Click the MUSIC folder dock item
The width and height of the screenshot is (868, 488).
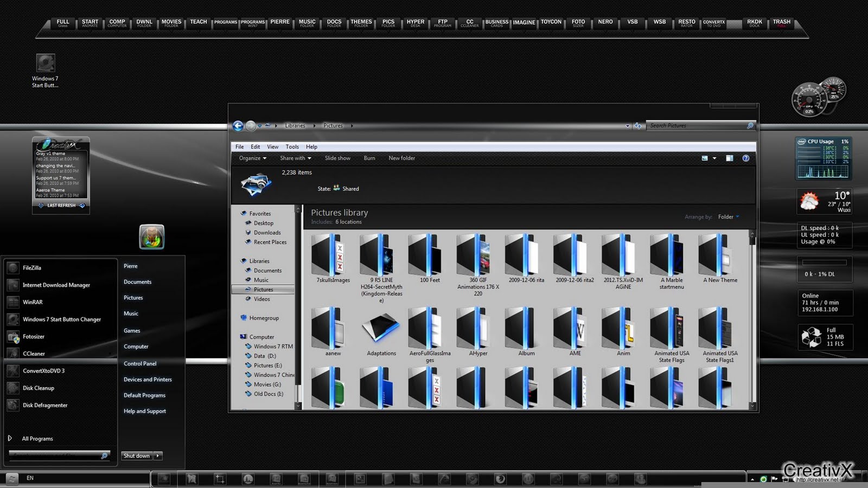(x=307, y=23)
